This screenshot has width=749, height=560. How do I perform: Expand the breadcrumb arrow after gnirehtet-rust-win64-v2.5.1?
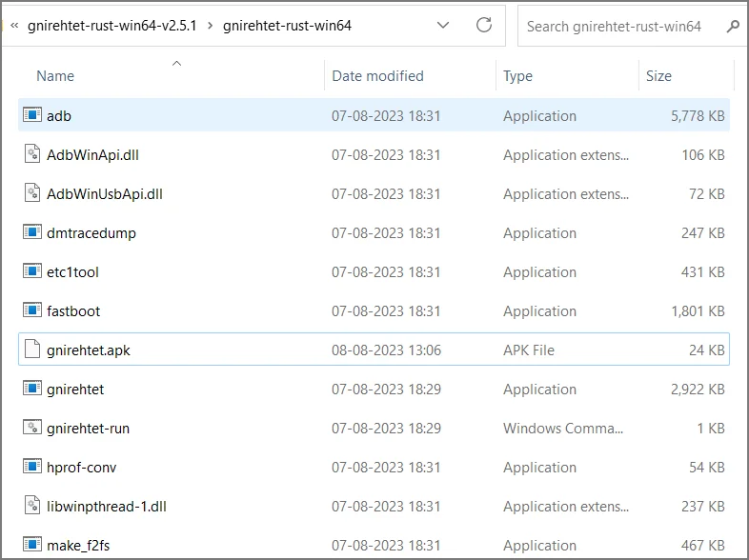[210, 26]
